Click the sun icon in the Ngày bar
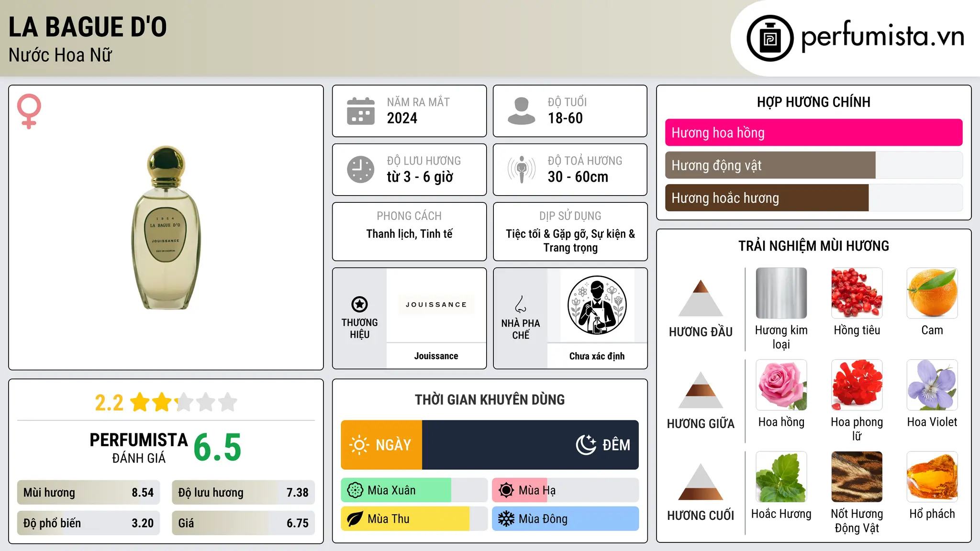Screen dimensions: 980x551 359,445
